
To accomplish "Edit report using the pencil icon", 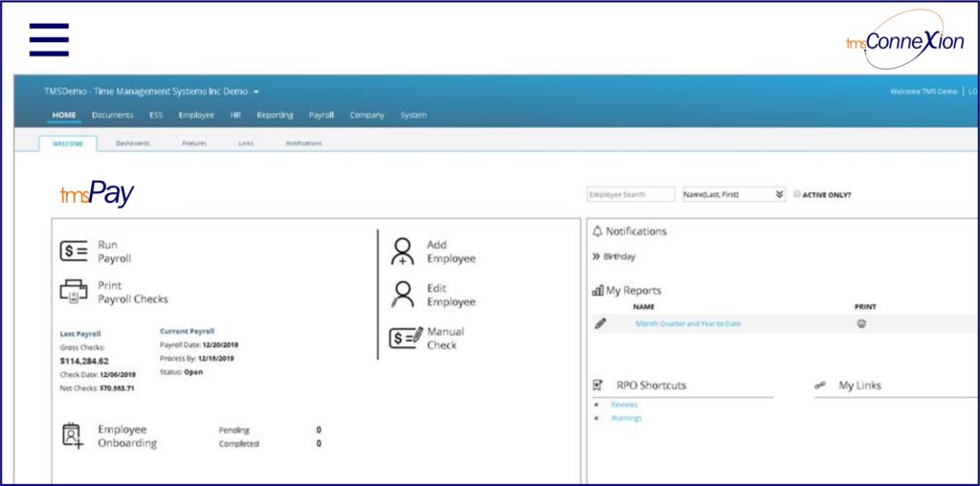I will pyautogui.click(x=600, y=323).
